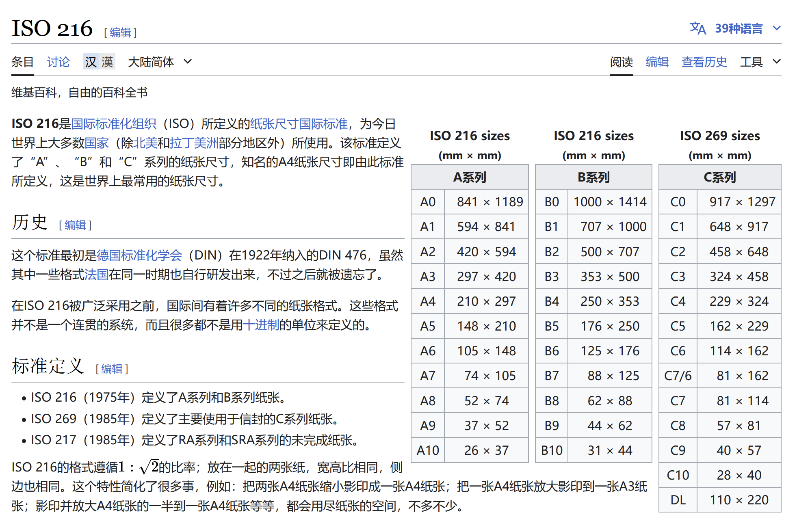
Task: Click the C5 row label cell
Action: [x=678, y=326]
